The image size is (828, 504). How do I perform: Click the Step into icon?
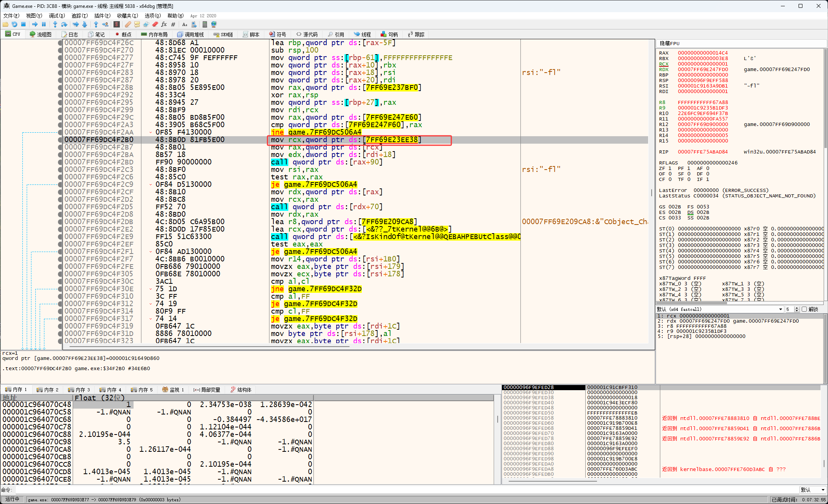(55, 24)
